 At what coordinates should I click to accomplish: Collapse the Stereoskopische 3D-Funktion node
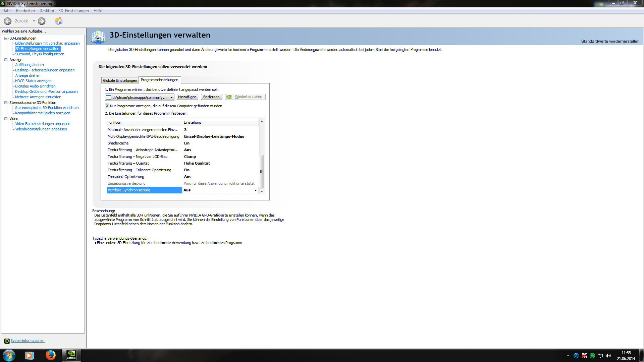[x=6, y=103]
